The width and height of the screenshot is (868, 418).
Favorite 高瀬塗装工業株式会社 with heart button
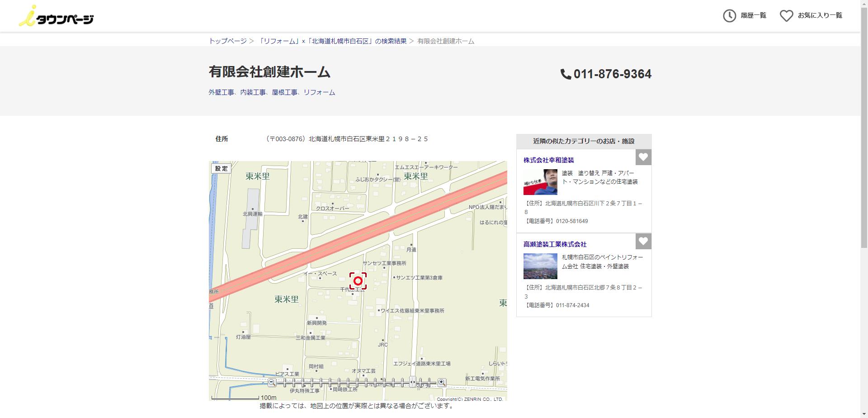click(643, 241)
